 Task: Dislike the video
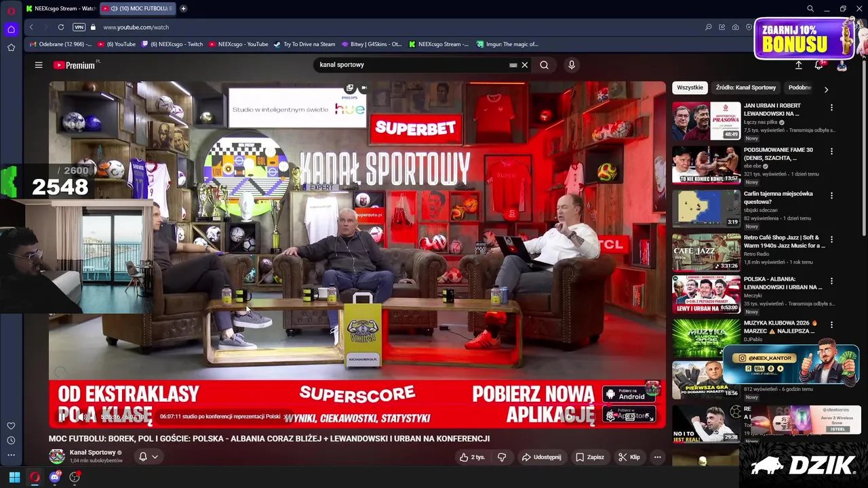pos(502,457)
